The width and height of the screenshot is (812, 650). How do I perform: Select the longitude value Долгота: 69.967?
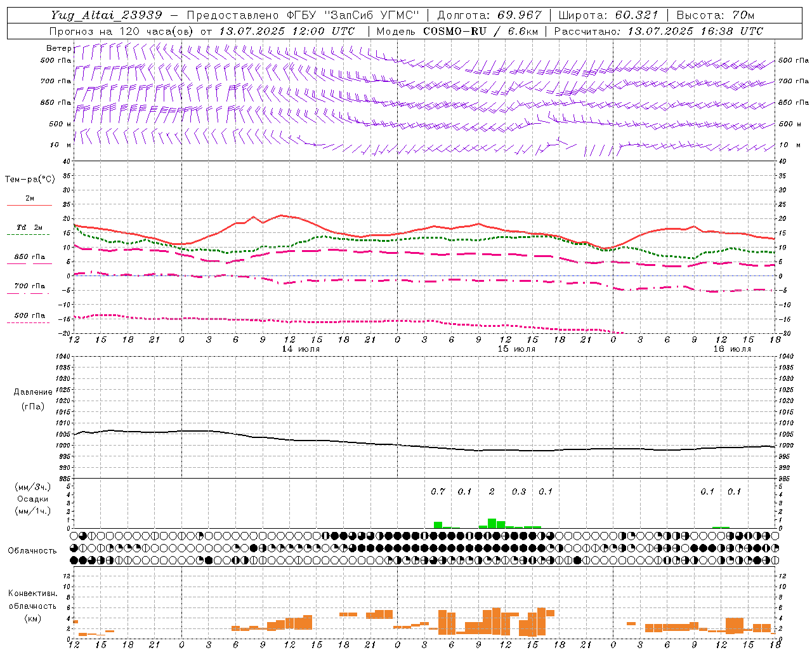click(490, 15)
